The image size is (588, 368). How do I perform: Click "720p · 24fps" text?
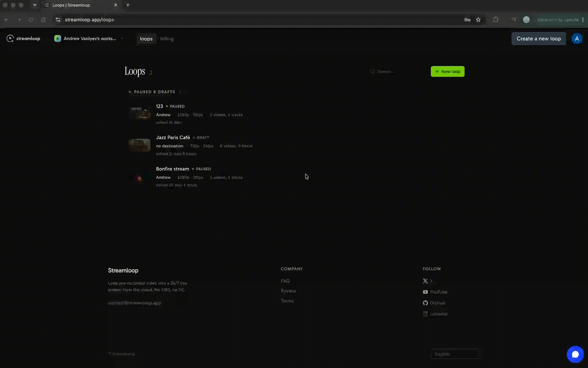(202, 146)
